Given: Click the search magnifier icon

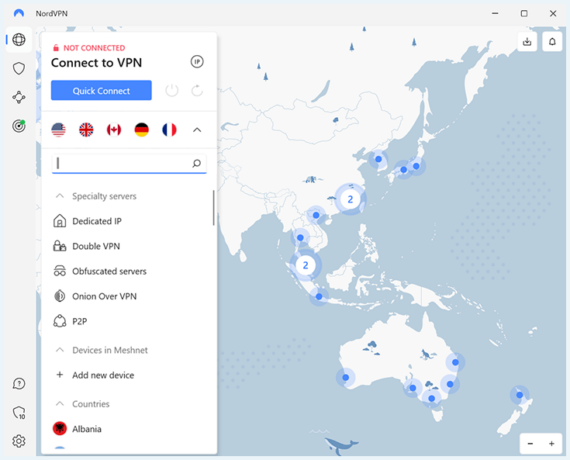Looking at the screenshot, I should (x=197, y=163).
